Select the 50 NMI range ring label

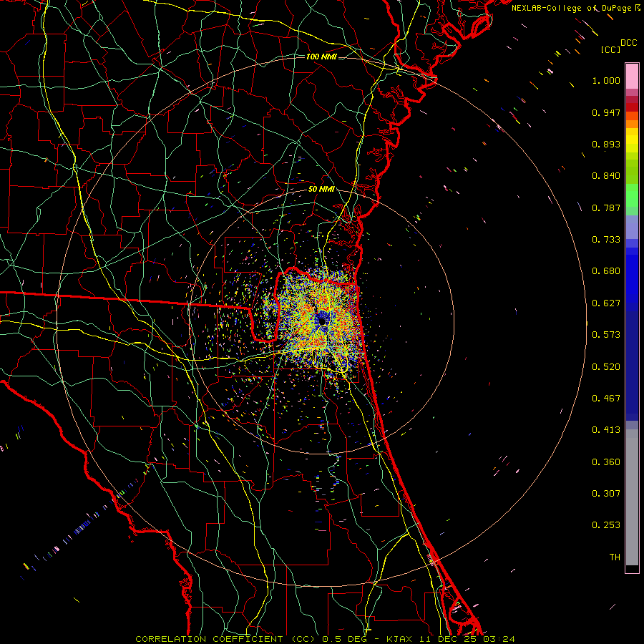321,189
